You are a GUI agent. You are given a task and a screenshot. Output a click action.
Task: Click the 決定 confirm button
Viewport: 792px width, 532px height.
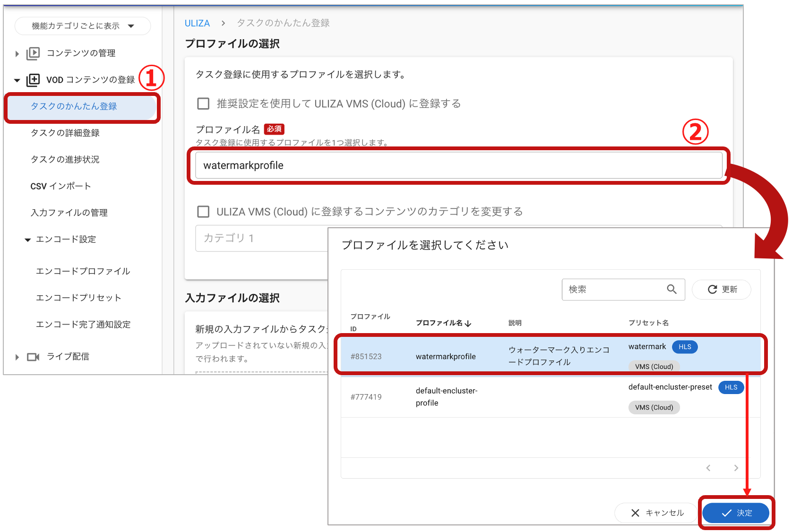coord(736,513)
